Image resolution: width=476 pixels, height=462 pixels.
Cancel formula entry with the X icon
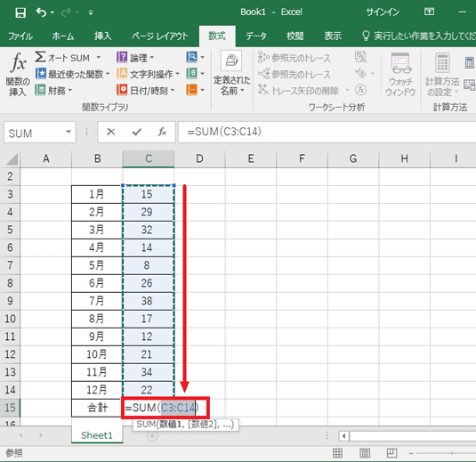pyautogui.click(x=111, y=132)
